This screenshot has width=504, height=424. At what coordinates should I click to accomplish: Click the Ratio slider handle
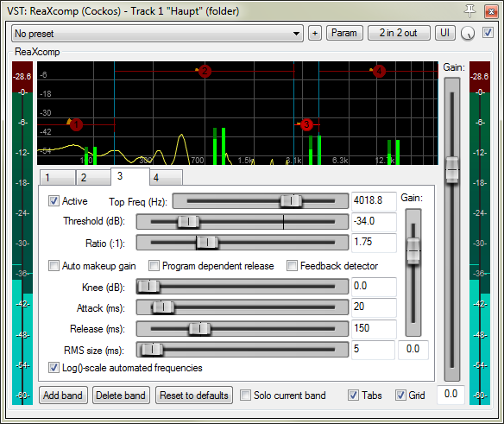(207, 243)
